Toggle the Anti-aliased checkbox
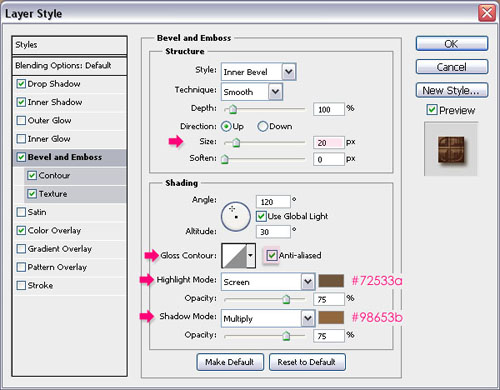Image resolution: width=500 pixels, height=390 pixels. [x=272, y=256]
